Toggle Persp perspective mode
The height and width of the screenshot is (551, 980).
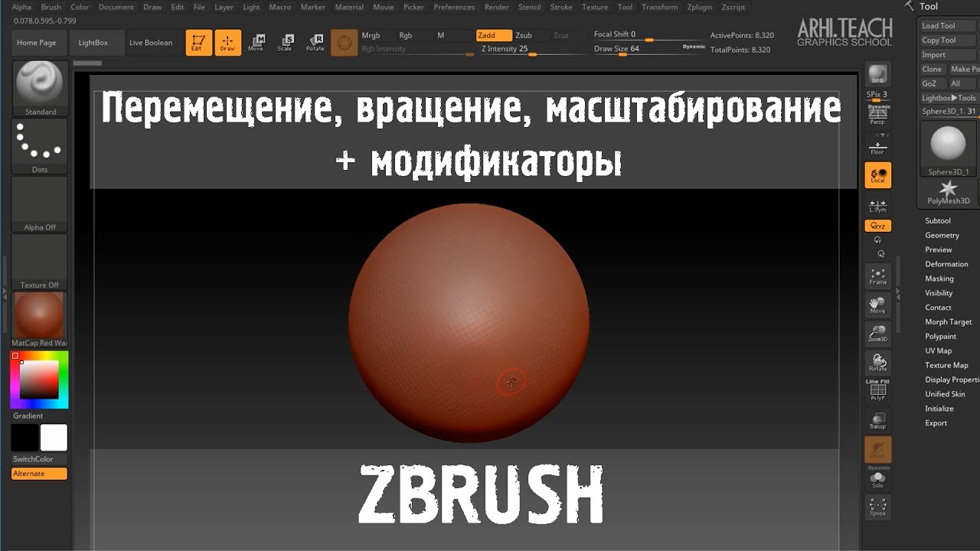point(877,116)
